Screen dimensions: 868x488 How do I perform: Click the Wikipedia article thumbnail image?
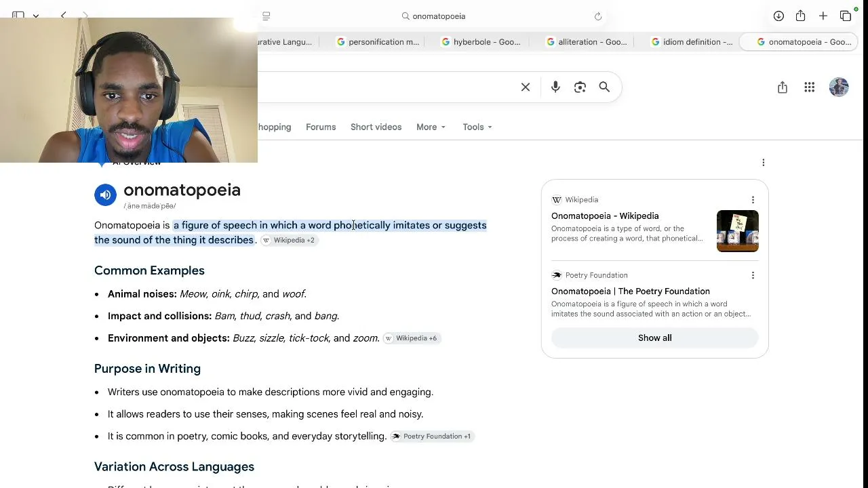point(738,231)
